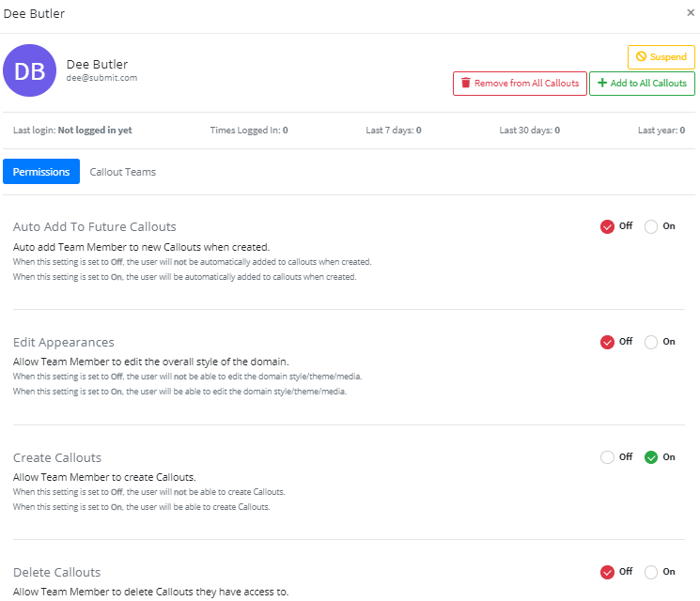This screenshot has width=700, height=601.
Task: Click 'Last year: 0' stat
Action: (661, 131)
